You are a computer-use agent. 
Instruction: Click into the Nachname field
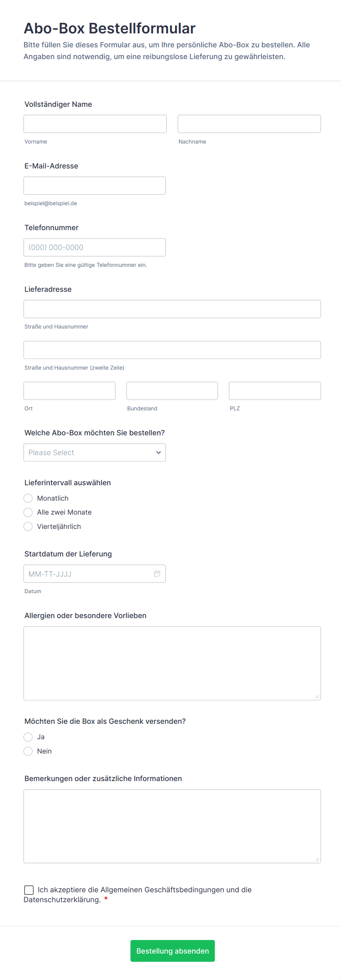pos(249,124)
